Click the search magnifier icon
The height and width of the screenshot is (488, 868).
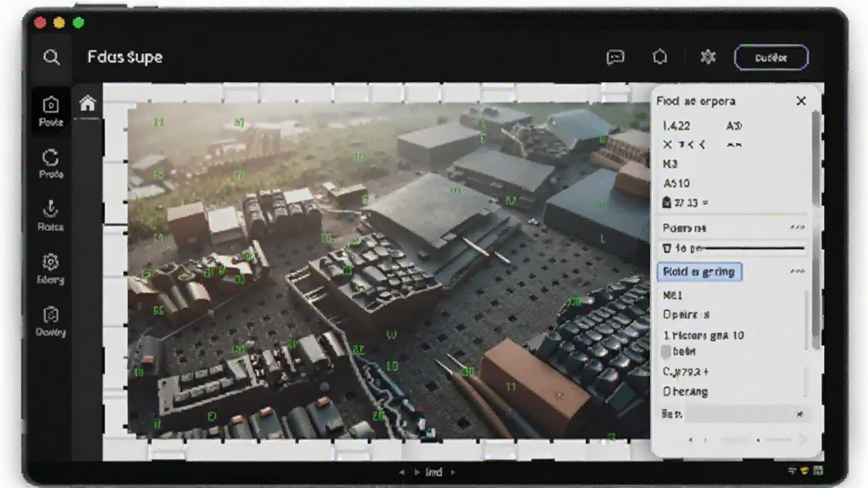pyautogui.click(x=52, y=57)
